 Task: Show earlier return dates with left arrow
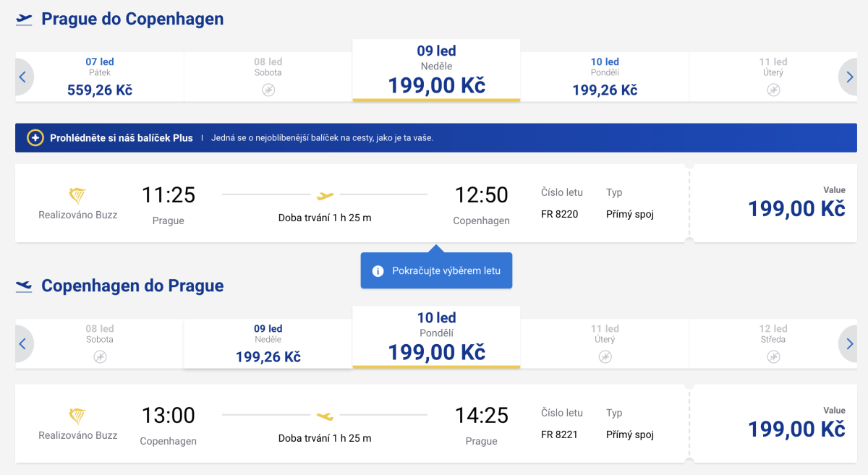tap(22, 343)
